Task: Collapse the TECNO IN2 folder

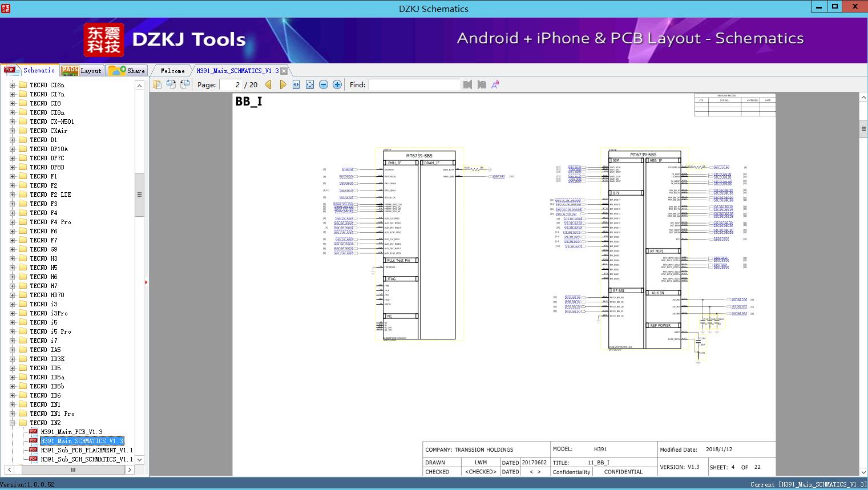Action: coord(12,423)
